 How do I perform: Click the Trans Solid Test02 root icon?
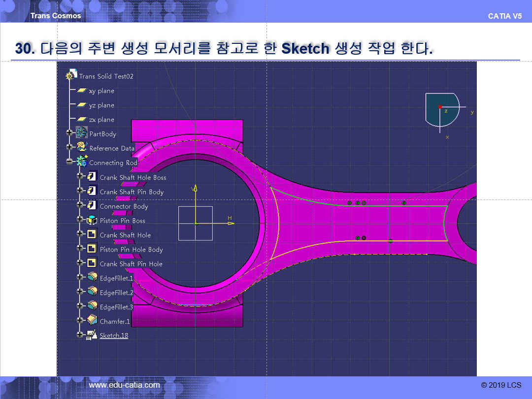(x=72, y=76)
